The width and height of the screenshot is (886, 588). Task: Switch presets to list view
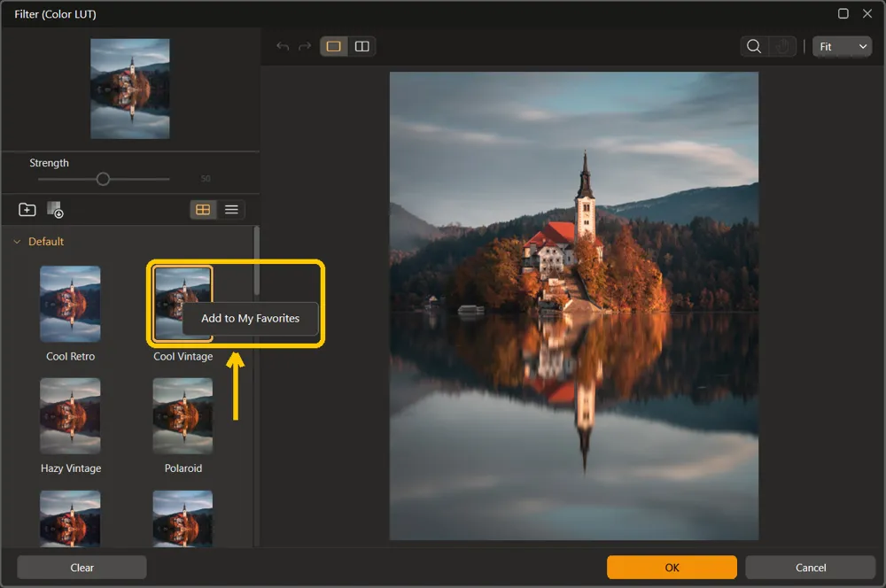[x=231, y=210]
